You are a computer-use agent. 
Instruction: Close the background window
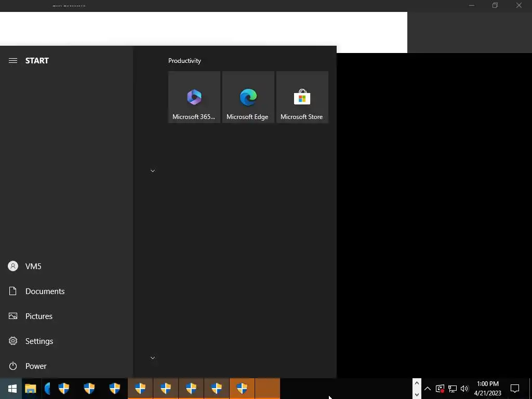[519, 5]
